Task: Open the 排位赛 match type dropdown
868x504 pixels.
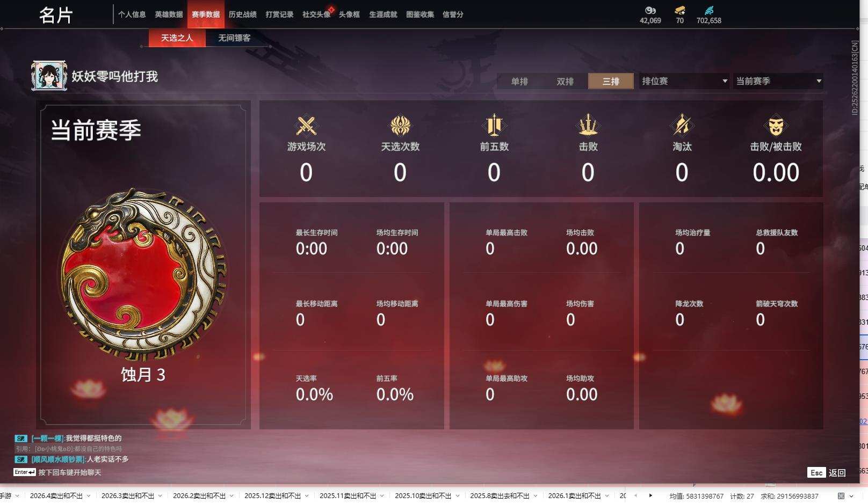Action: pyautogui.click(x=684, y=81)
